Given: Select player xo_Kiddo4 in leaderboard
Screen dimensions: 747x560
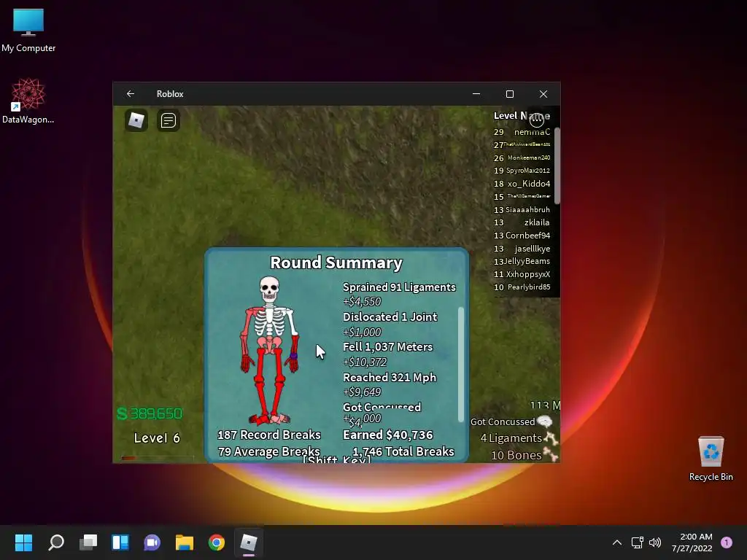Looking at the screenshot, I should click(528, 184).
